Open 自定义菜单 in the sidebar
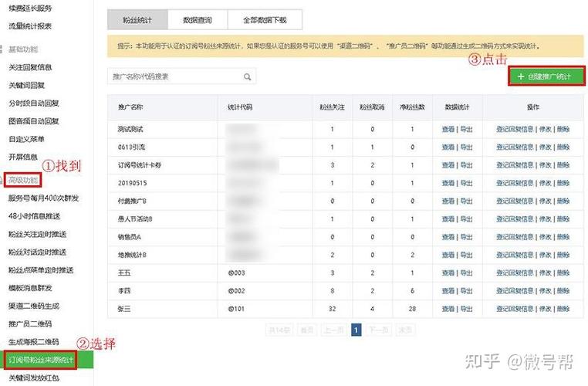Screen dimensions: 588x386 coord(27,139)
